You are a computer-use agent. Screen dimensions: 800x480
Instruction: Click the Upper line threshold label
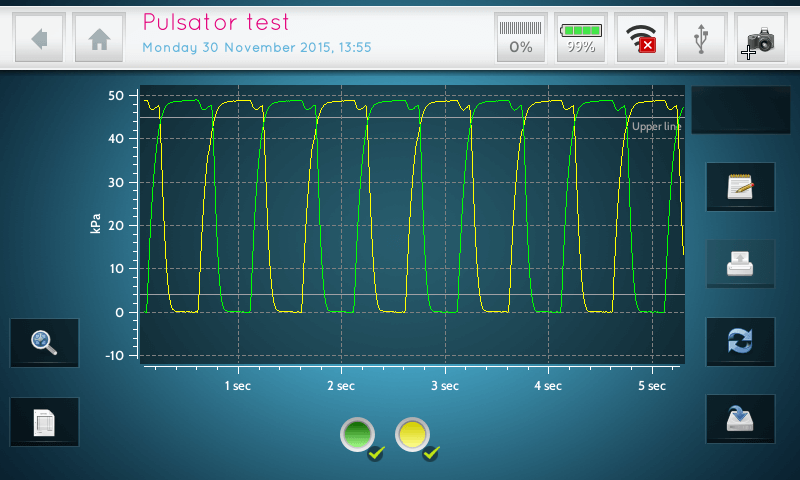(x=656, y=127)
